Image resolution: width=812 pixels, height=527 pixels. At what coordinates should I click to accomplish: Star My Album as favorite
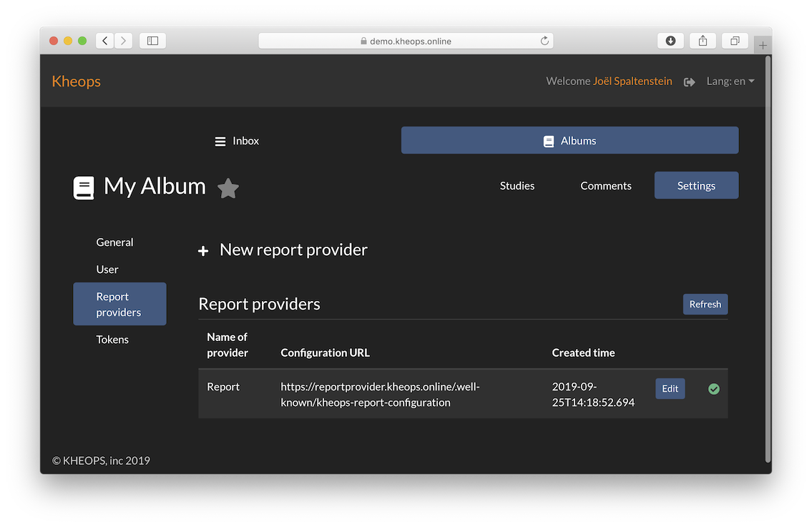(228, 188)
